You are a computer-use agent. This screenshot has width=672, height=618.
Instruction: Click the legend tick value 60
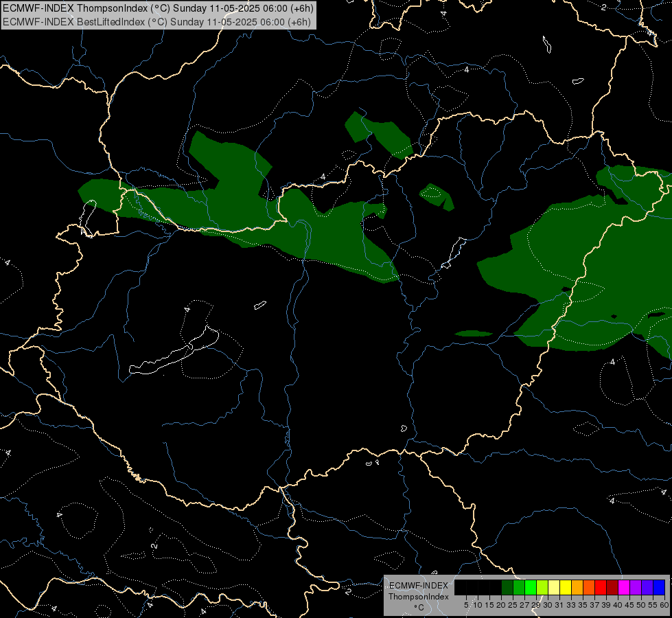(x=664, y=605)
